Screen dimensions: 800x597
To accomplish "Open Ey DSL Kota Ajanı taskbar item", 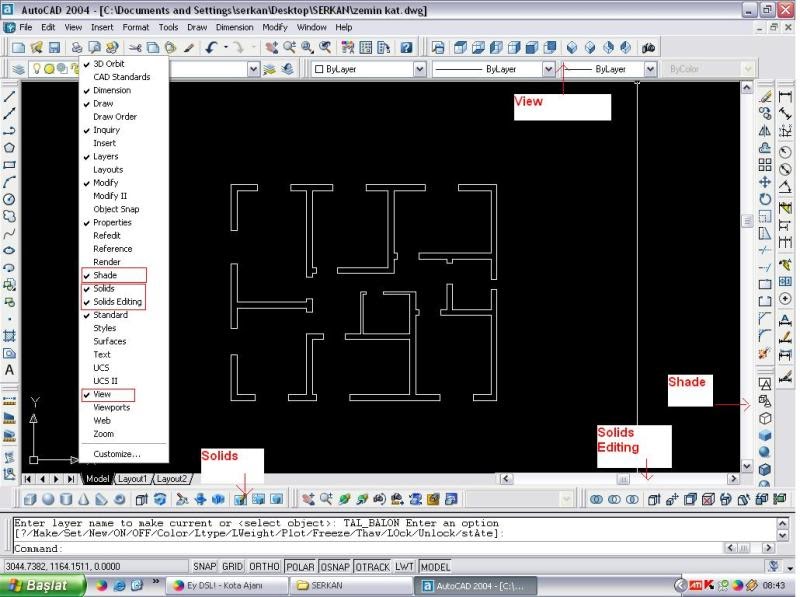I will tap(227, 585).
